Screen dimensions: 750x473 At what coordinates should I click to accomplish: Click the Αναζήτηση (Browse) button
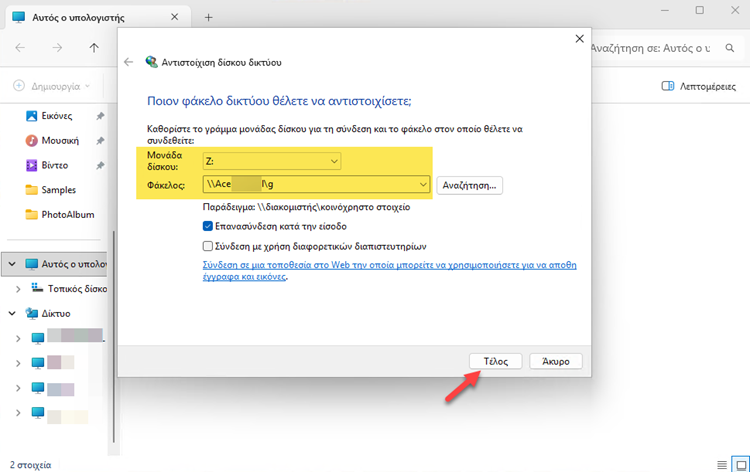tap(469, 185)
